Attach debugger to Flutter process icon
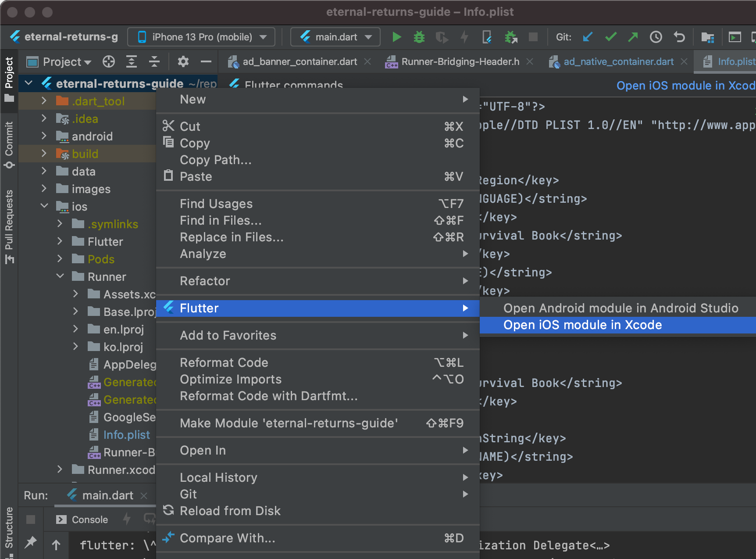 (487, 37)
